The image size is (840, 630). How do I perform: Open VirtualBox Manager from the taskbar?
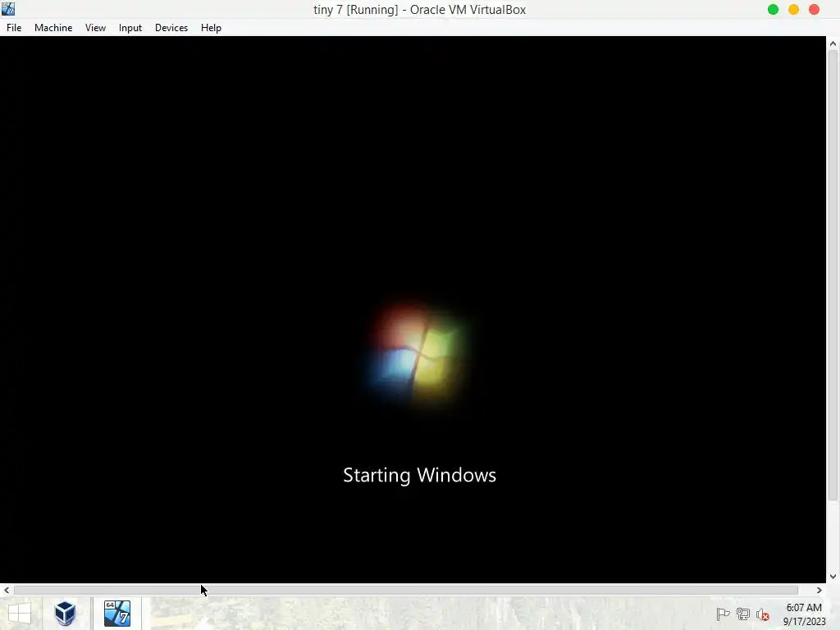tap(65, 614)
